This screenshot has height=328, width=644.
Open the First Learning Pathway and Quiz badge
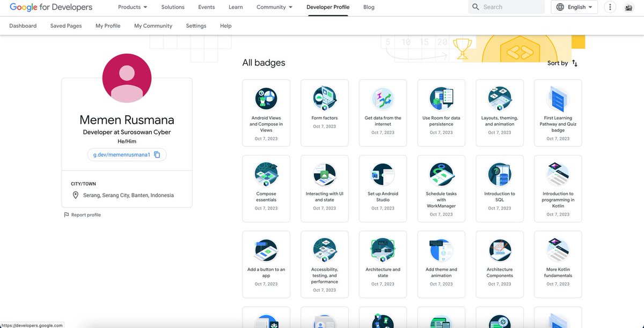558,113
